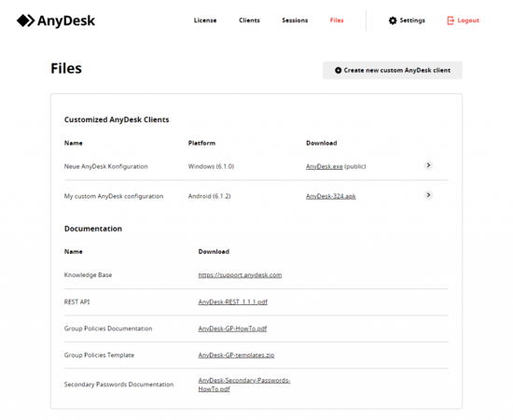Open the Settings menu item

(407, 21)
